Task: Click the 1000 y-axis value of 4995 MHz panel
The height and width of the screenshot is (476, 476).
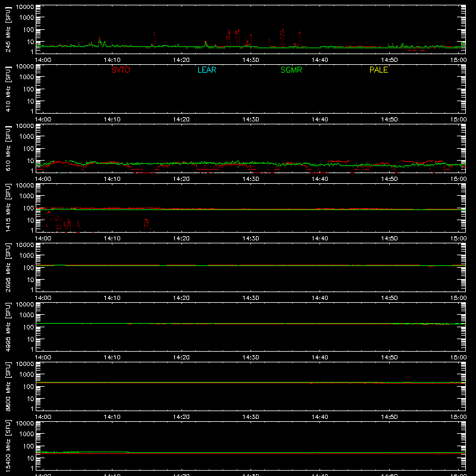Action: 27,315
